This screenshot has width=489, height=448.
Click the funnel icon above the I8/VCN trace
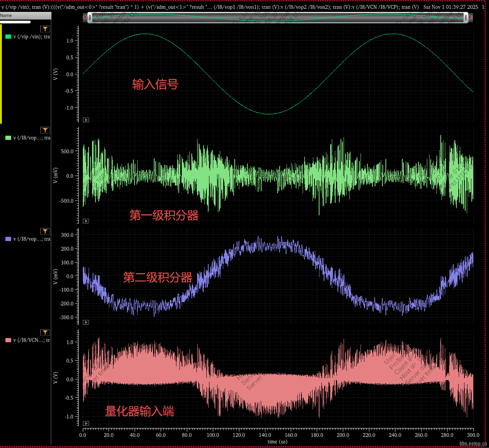click(x=45, y=333)
